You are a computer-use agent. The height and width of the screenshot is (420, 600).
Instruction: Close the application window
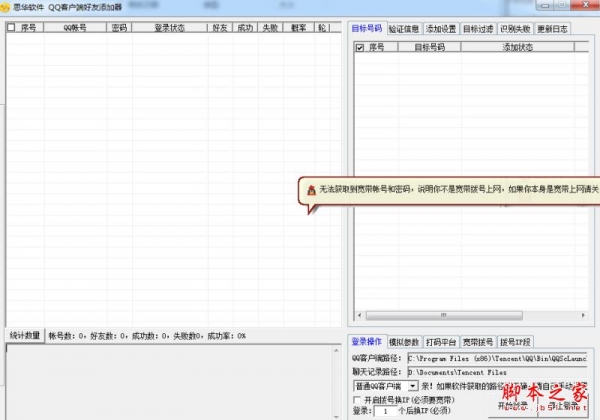pos(585,5)
